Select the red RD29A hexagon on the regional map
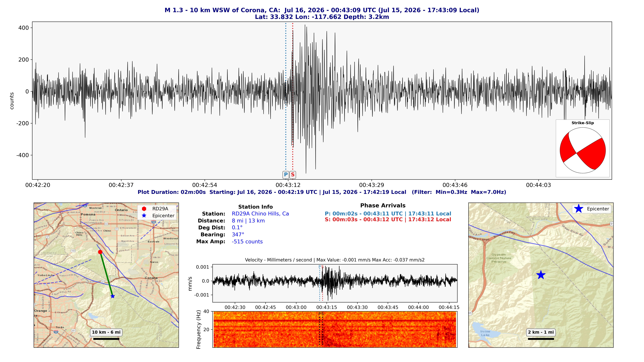The height and width of the screenshot is (362, 644). click(100, 252)
